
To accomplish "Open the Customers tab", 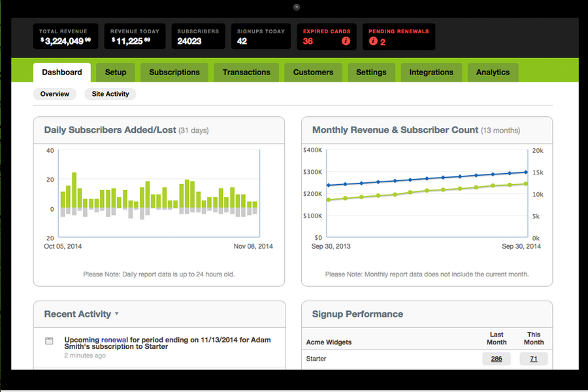I will coord(313,72).
